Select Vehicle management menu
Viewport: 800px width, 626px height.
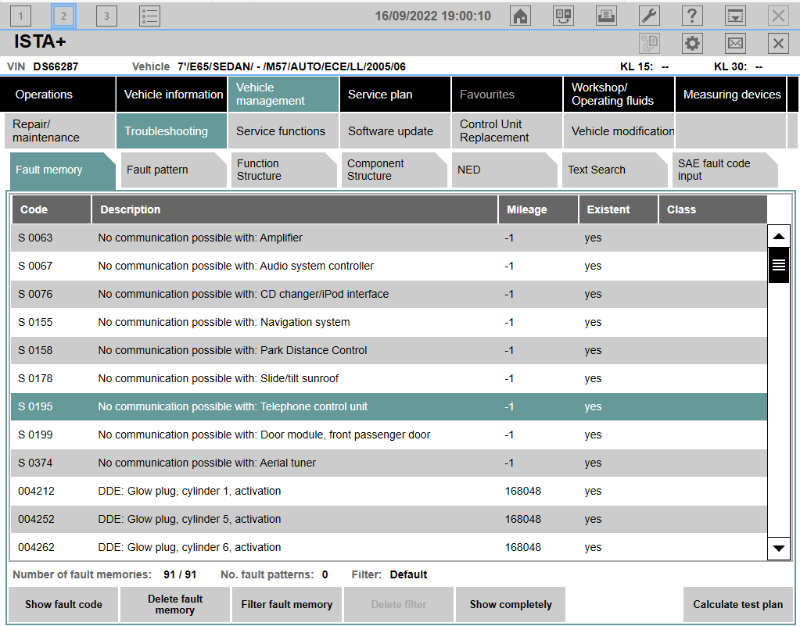(284, 94)
